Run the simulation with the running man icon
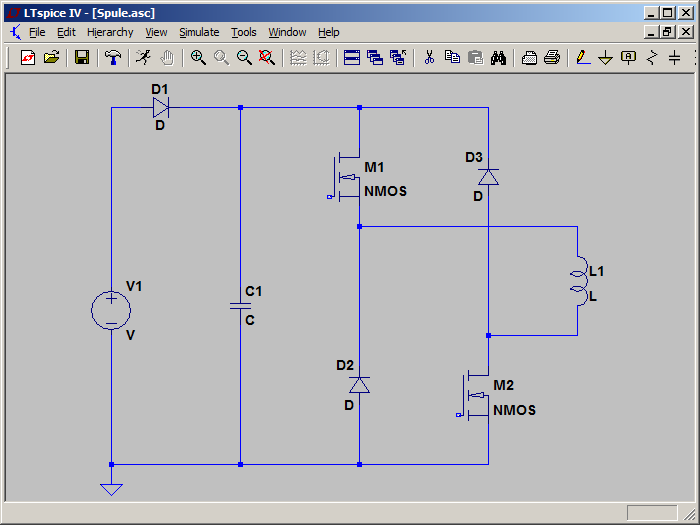This screenshot has height=525, width=700. click(x=144, y=57)
